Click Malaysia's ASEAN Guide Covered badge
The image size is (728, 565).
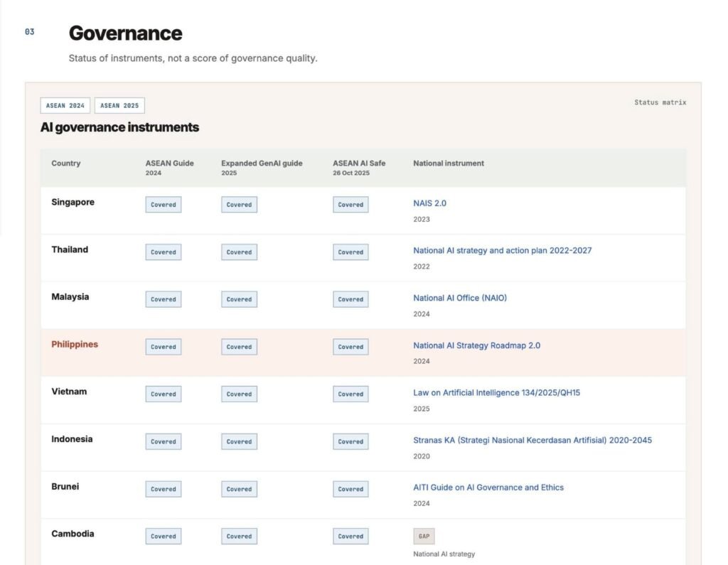[x=164, y=299]
